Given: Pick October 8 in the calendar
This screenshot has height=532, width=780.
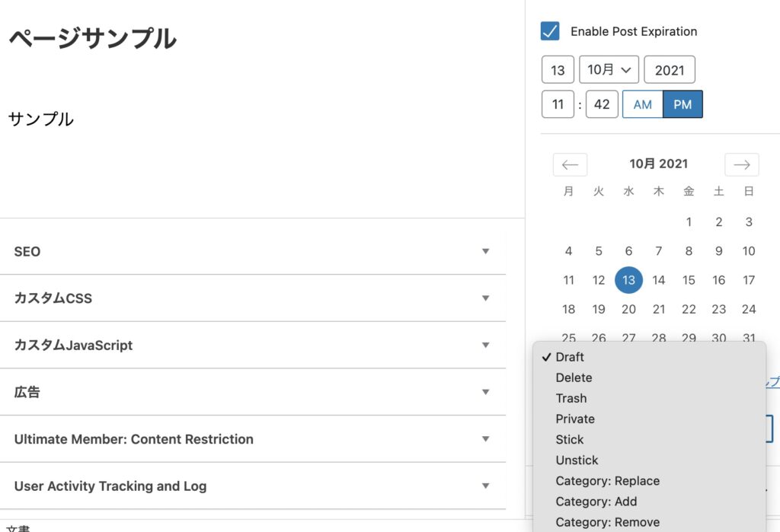Looking at the screenshot, I should click(689, 251).
